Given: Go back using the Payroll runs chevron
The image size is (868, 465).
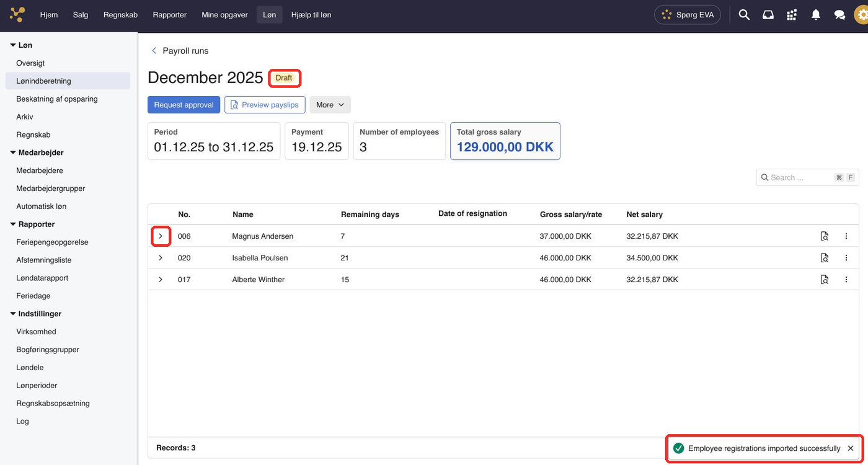Looking at the screenshot, I should [x=154, y=51].
